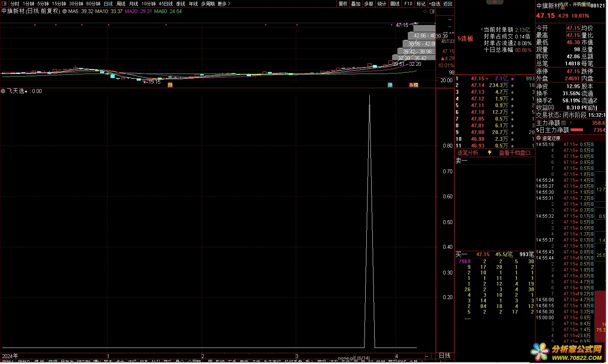Click the 买一 queue header row

pos(495,254)
